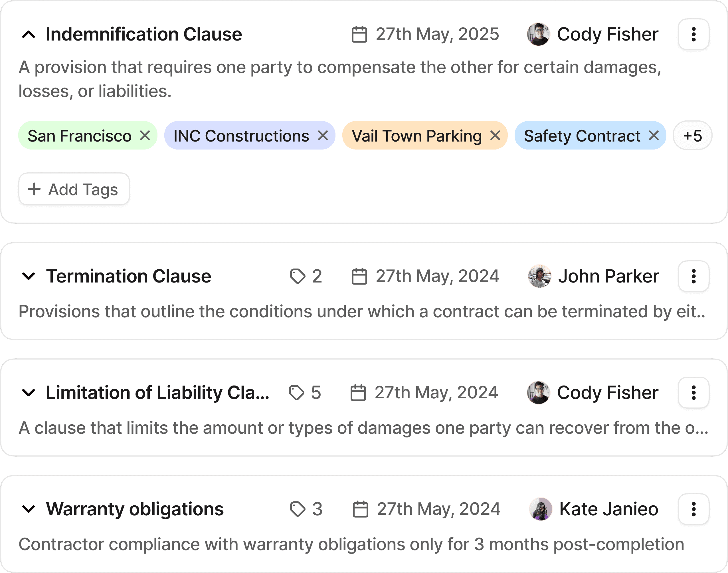728x573 pixels.
Task: Expand the Termination Clause card
Action: pyautogui.click(x=29, y=277)
